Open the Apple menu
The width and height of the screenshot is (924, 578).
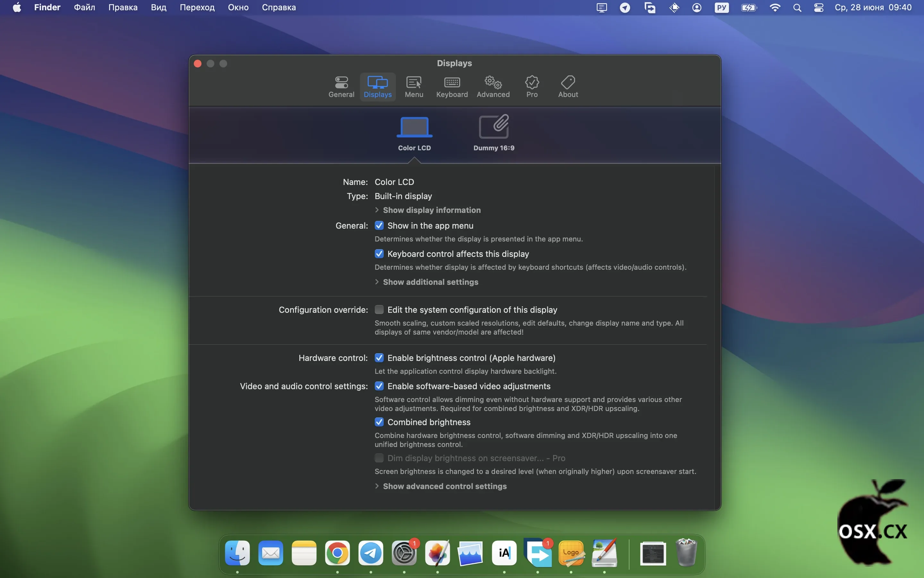(17, 7)
